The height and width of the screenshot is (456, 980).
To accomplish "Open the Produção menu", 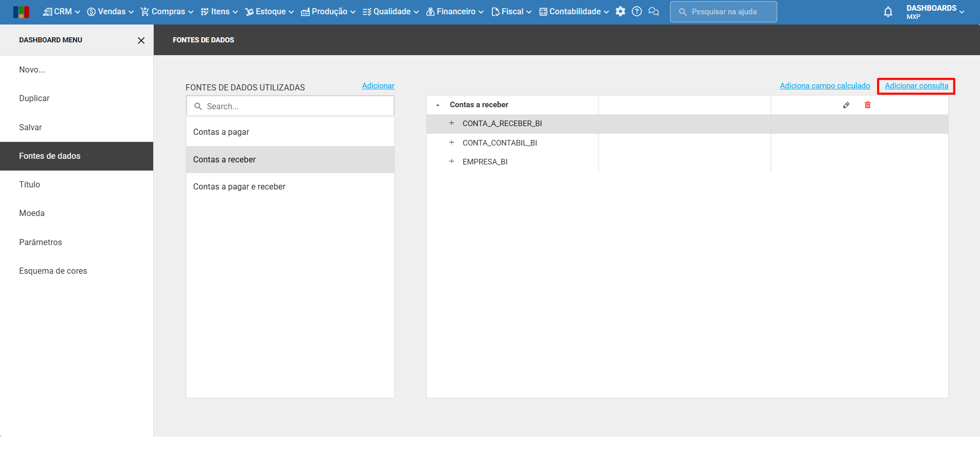I will click(x=328, y=12).
